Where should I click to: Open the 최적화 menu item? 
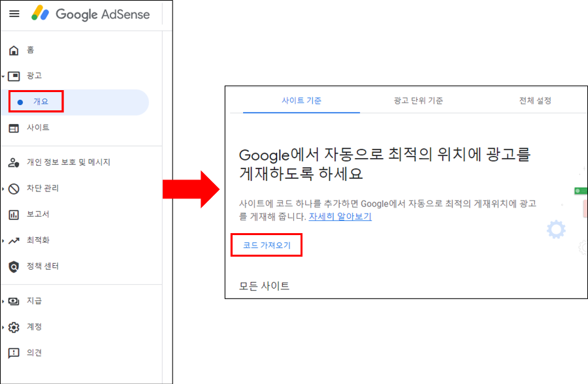[x=38, y=240]
